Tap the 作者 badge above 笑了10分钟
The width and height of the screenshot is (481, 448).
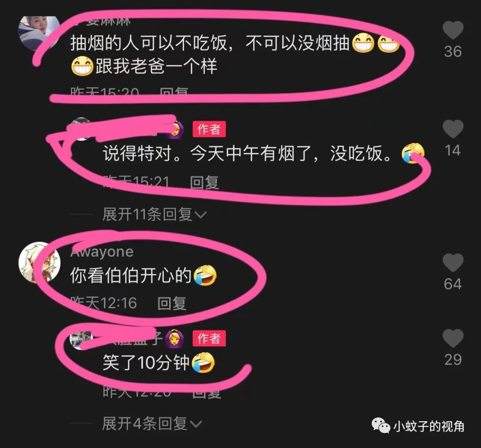[x=209, y=338]
